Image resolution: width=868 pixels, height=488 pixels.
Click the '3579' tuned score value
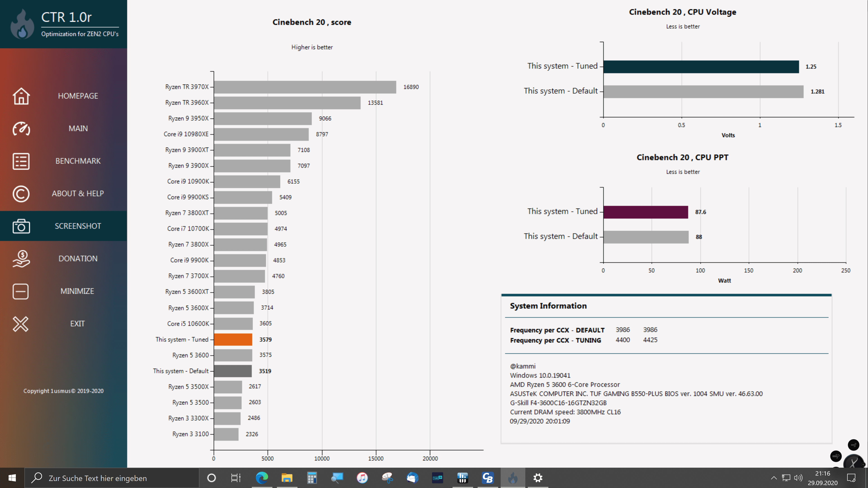point(266,340)
